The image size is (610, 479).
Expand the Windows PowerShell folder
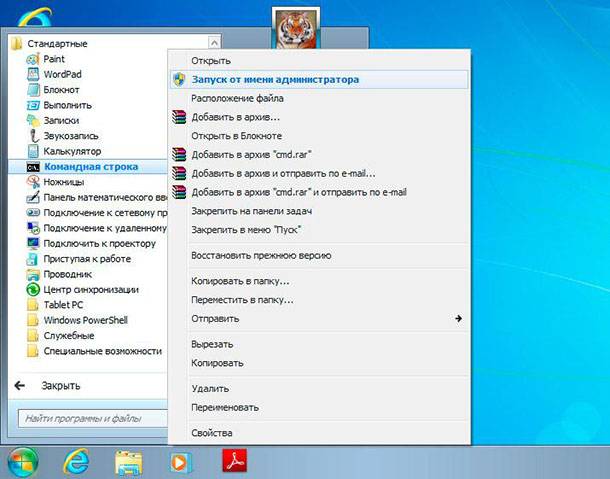77,320
